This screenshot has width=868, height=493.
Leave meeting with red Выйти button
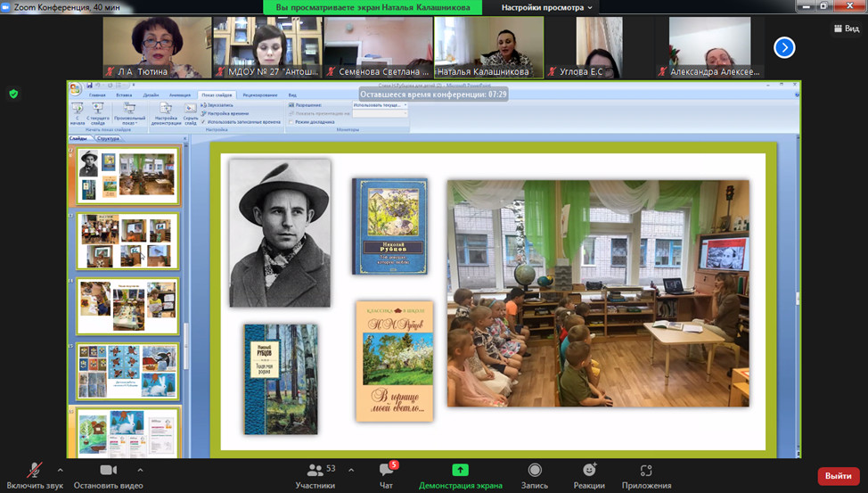(x=838, y=475)
